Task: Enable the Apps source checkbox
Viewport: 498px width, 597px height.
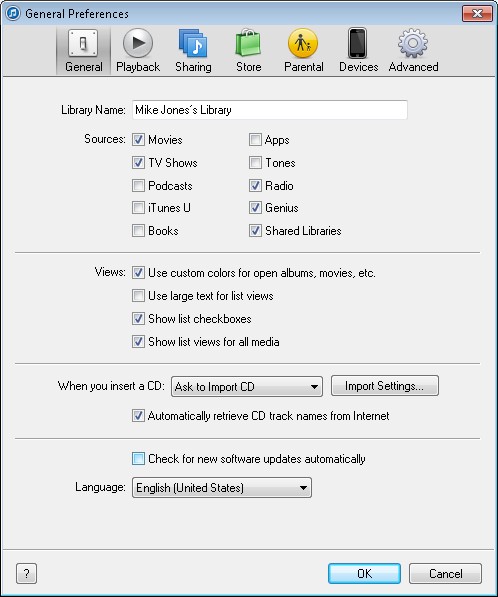Action: [255, 140]
